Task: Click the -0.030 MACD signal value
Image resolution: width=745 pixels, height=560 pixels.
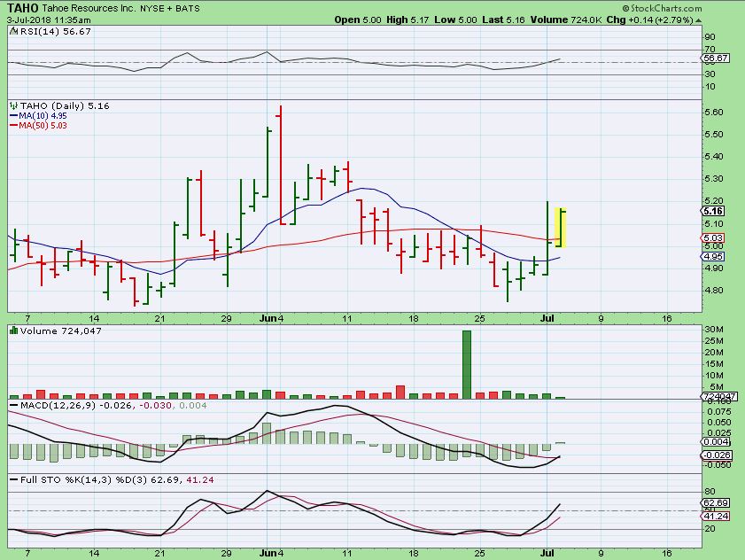Action: (155, 405)
